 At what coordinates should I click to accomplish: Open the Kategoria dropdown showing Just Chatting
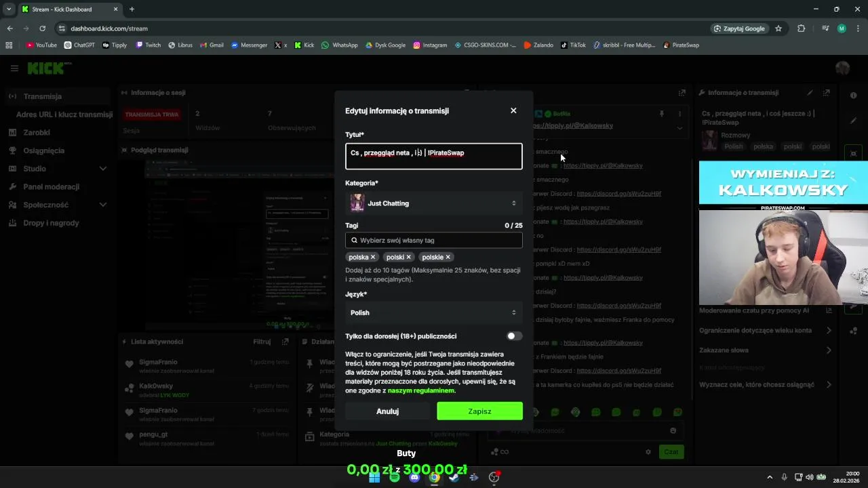[x=434, y=203]
